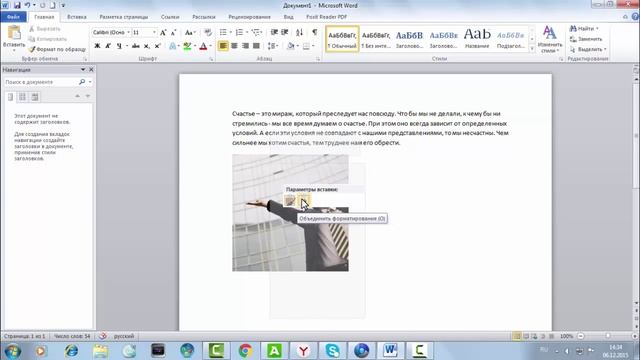Screen dimensions: 640x360
Task: Open Internet Explorer from the taskbar
Action: click(x=71, y=351)
